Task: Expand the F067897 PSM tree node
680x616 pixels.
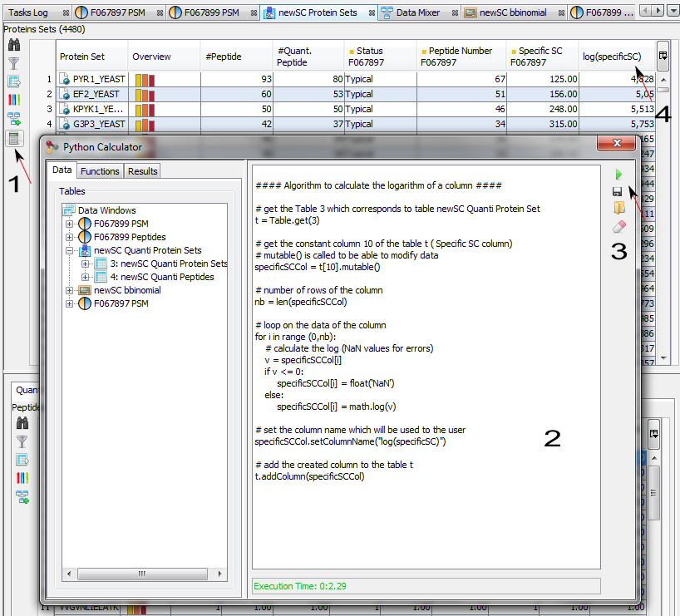Action: [70, 303]
